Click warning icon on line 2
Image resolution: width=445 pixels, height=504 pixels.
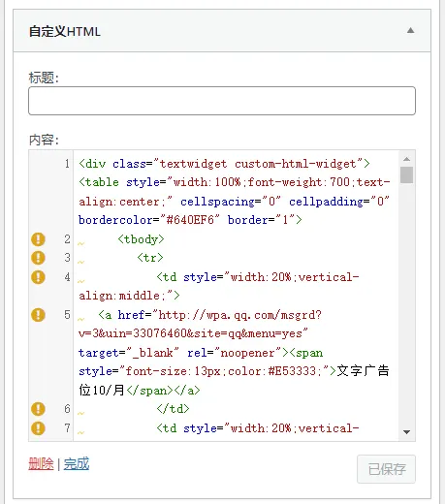click(x=38, y=239)
